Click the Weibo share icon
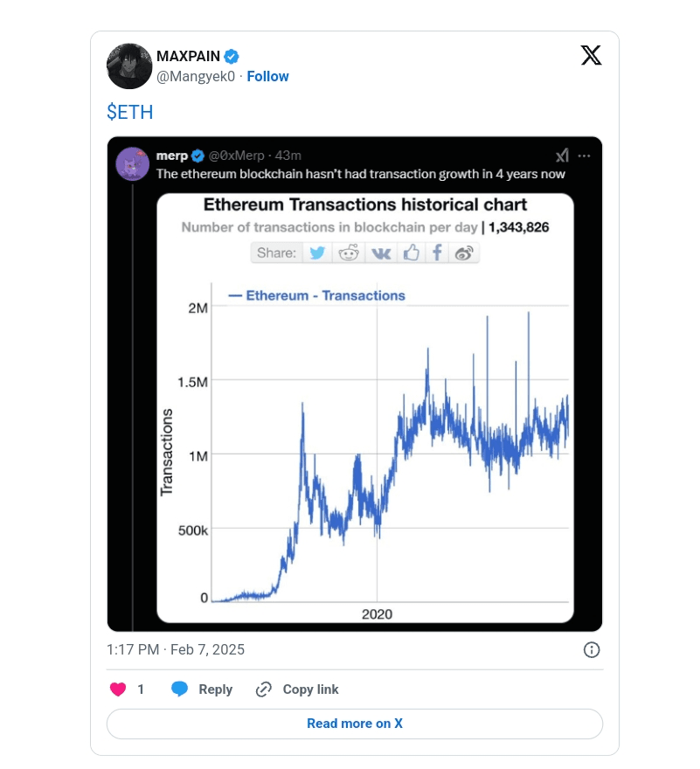The image size is (700, 769). pos(465,253)
